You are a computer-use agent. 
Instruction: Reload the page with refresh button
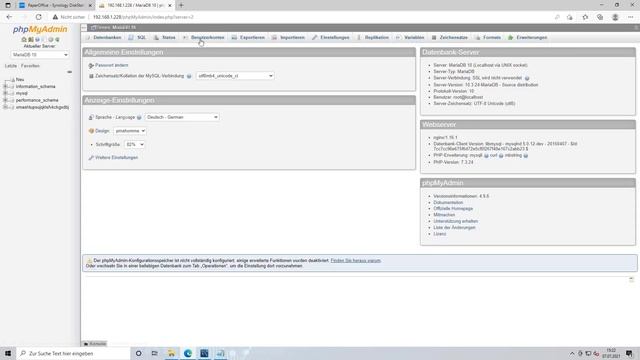[x=38, y=17]
